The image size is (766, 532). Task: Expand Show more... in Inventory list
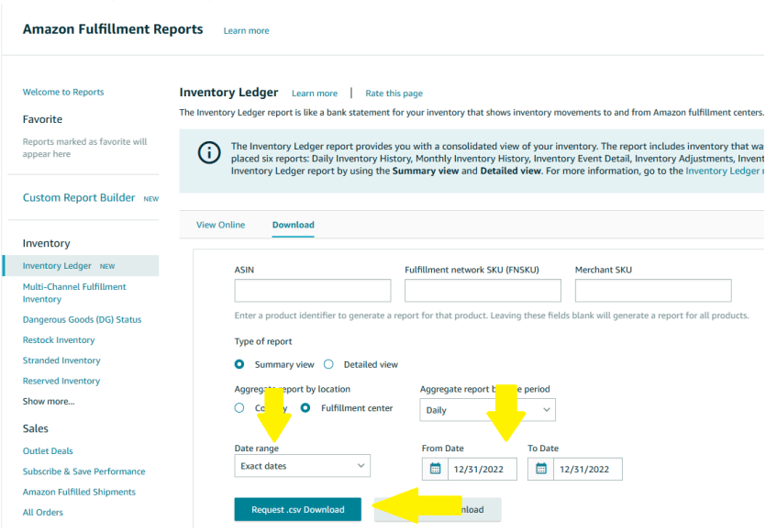pyautogui.click(x=49, y=402)
